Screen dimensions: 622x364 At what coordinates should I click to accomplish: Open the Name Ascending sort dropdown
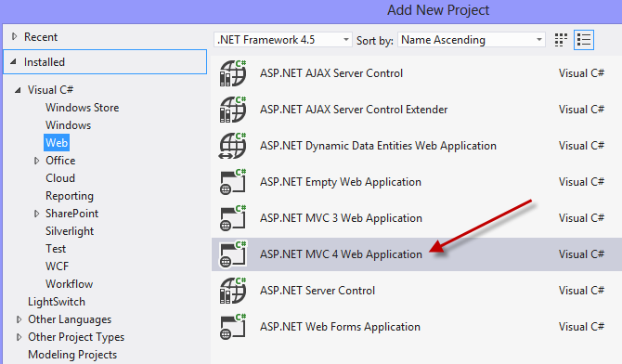click(472, 40)
